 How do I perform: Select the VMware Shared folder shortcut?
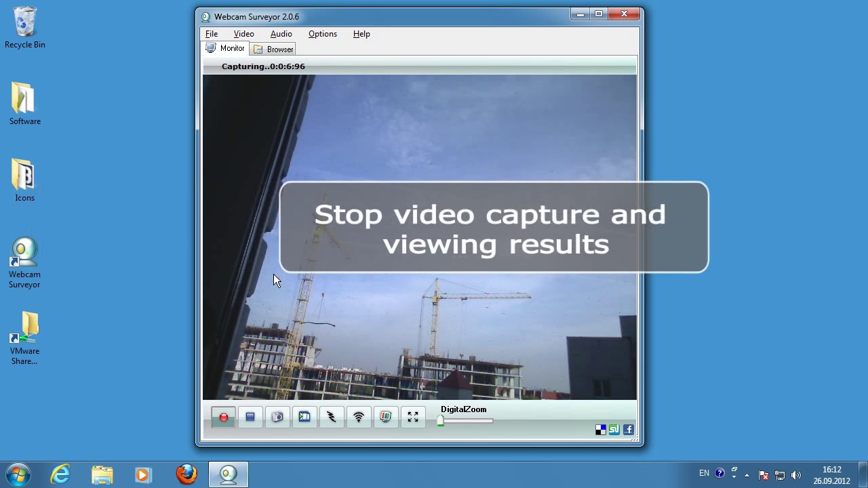point(25,339)
